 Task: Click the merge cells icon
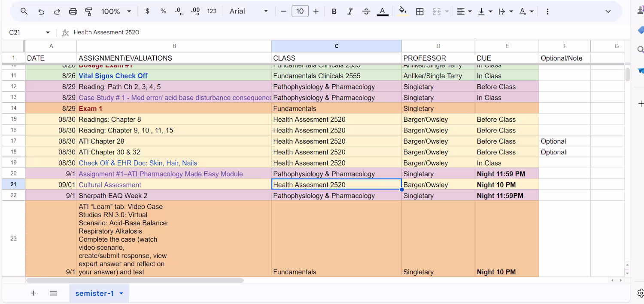(437, 12)
